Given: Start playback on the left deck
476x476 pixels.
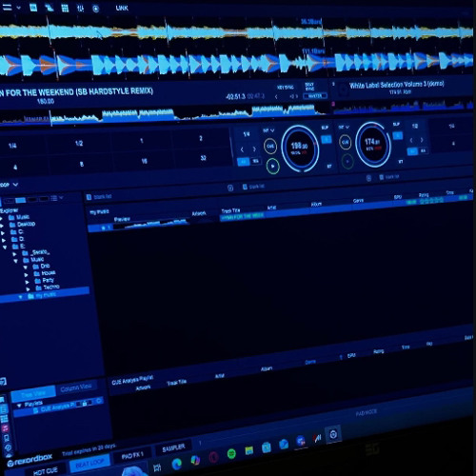Looking at the screenshot, I should (x=272, y=167).
